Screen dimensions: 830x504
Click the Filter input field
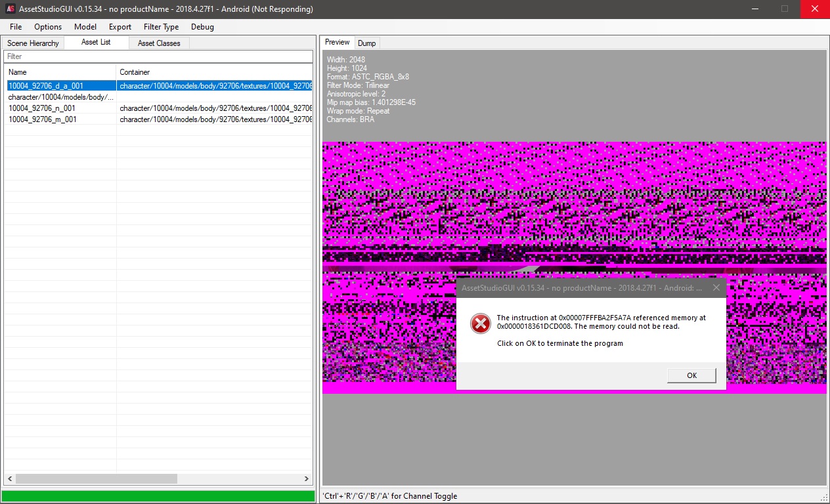(x=158, y=56)
